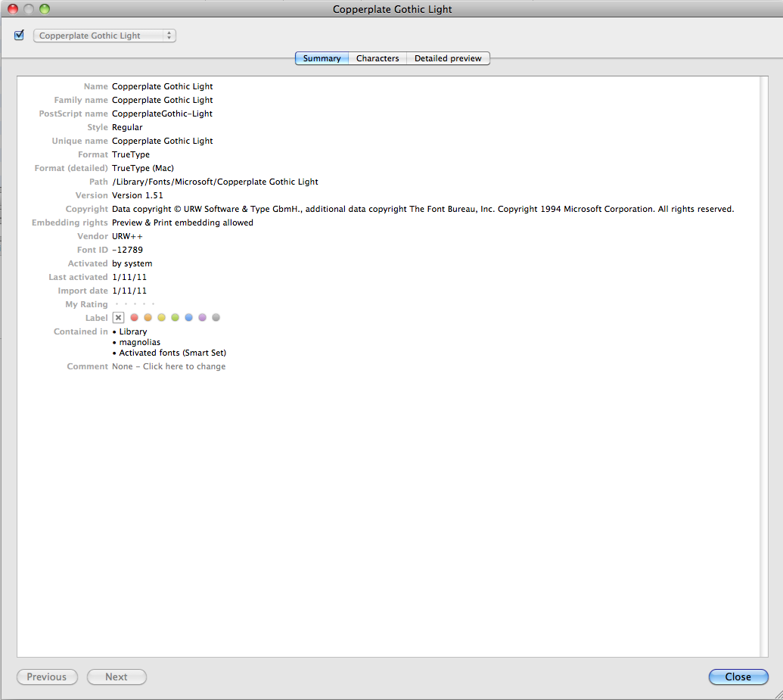Apply the yellow label color
Screen dimensions: 783x700
(161, 317)
